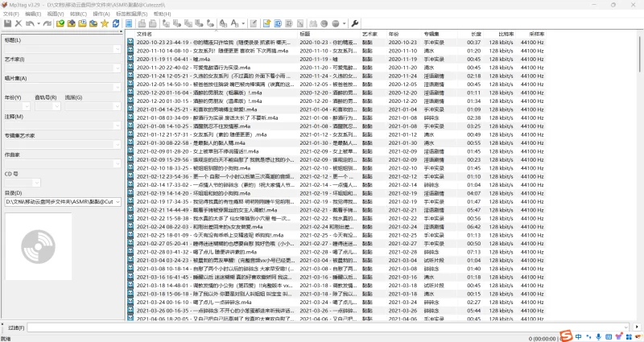Click the 过滤 filter input field

coord(322,328)
